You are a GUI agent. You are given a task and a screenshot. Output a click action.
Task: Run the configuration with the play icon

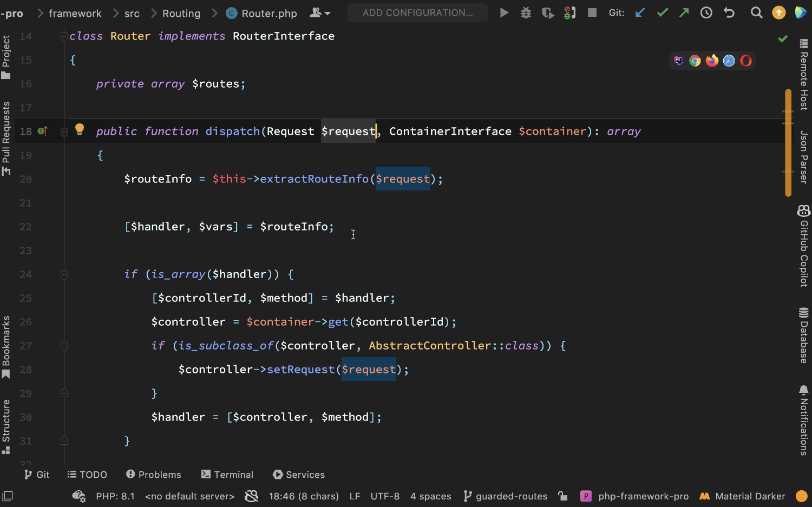504,12
